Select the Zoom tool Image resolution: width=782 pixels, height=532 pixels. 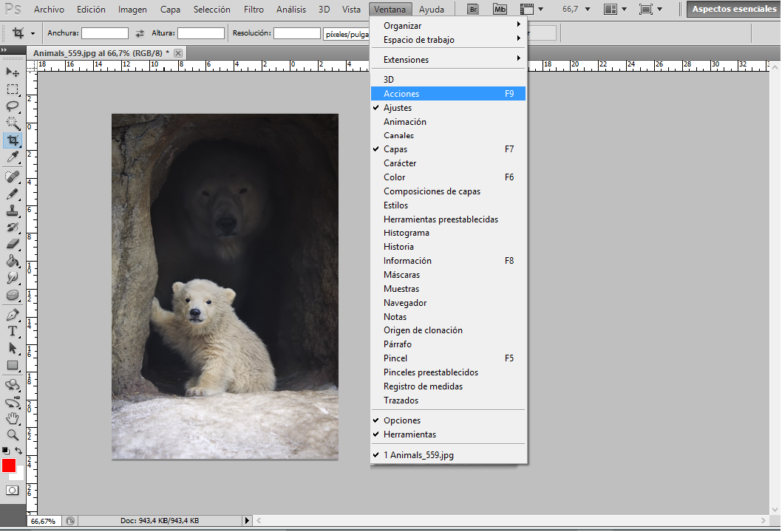[13, 435]
